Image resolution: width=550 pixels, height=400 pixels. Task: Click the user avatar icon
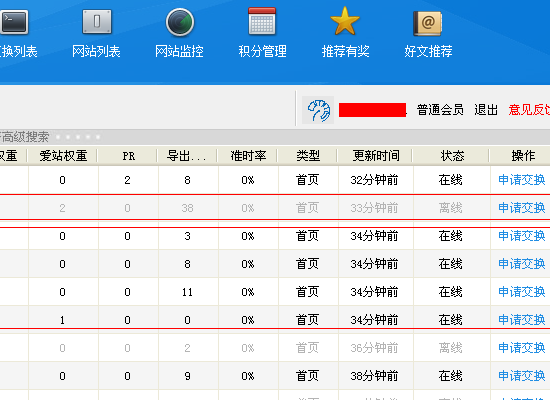pos(318,110)
